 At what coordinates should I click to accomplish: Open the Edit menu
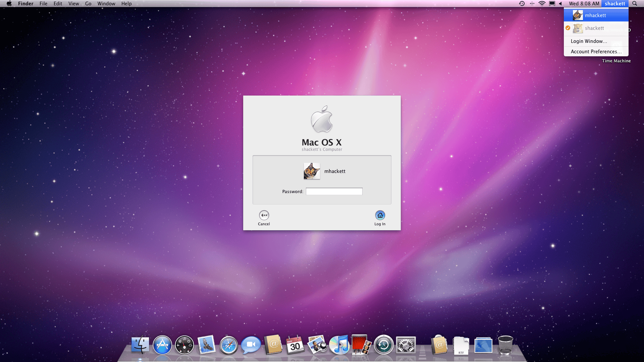tap(58, 4)
